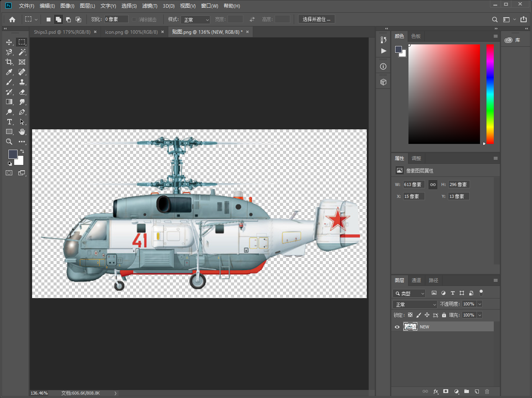This screenshot has width=532, height=398.
Task: Select the Zoom tool
Action: 9,142
